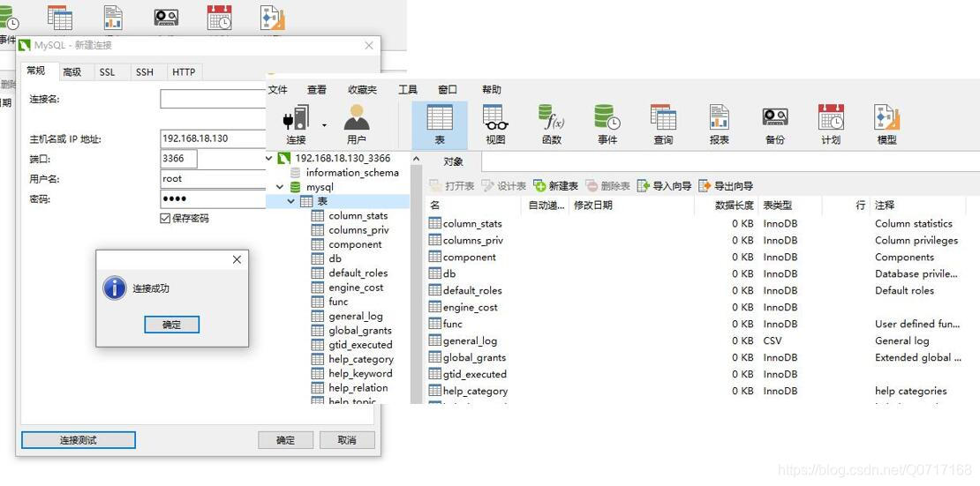Open the 视图 (View) toolbar icon
The image size is (980, 486).
point(495,125)
